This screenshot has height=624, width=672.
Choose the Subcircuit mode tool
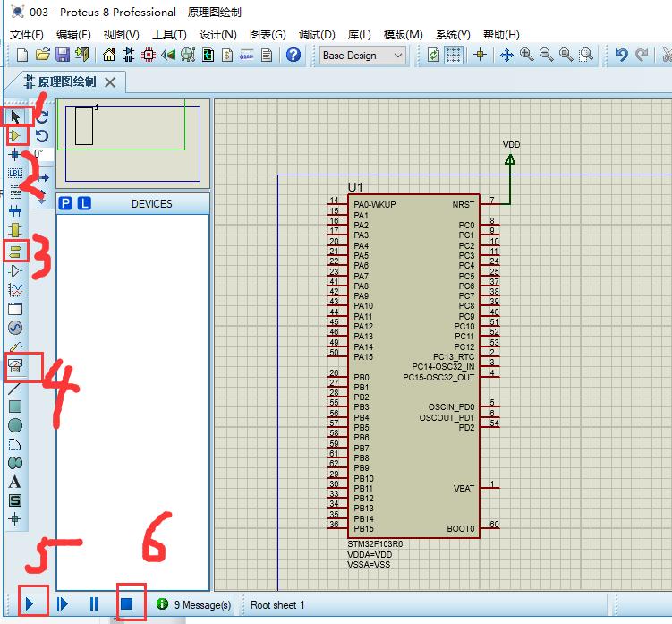point(15,230)
